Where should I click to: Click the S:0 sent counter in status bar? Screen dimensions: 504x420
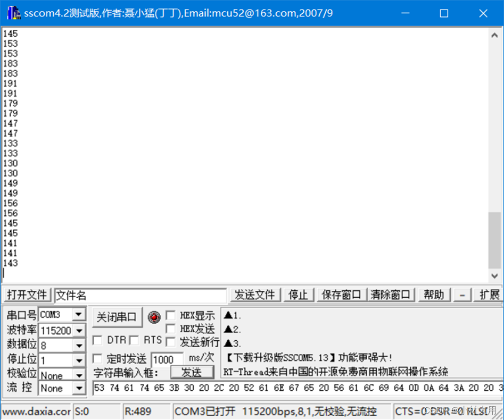96,411
